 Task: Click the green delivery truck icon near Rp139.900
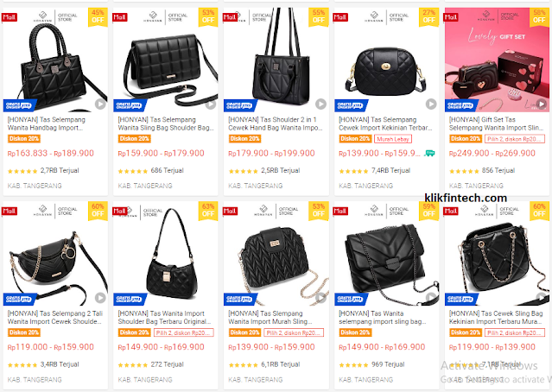coord(429,153)
